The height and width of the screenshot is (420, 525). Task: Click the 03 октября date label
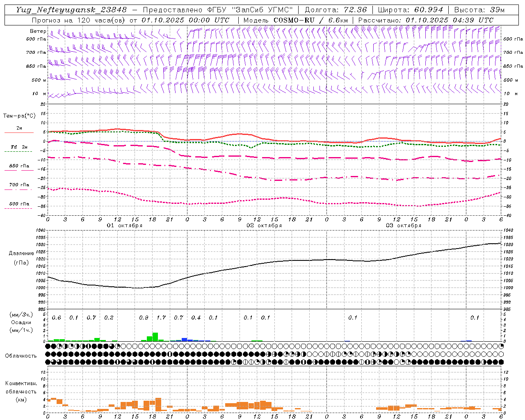[x=404, y=226]
